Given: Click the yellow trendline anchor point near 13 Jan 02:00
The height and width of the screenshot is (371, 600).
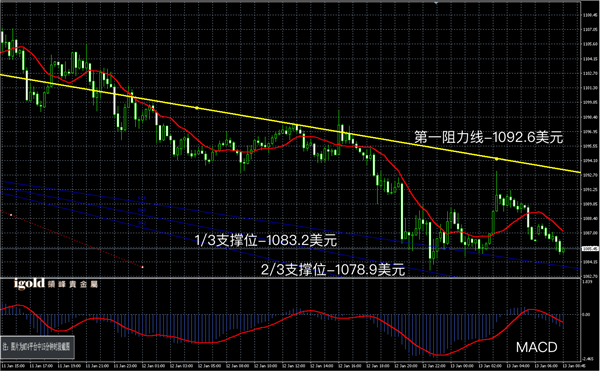Looking at the screenshot, I should tap(497, 159).
